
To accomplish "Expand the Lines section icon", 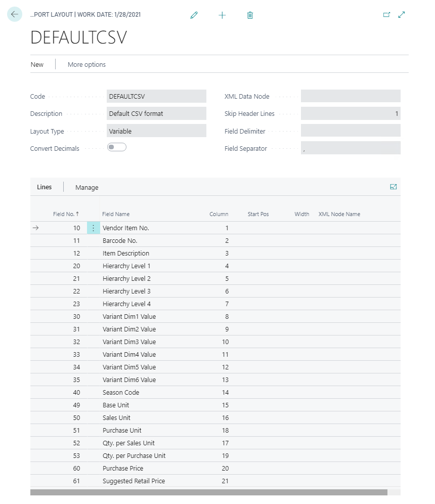I will [x=394, y=187].
